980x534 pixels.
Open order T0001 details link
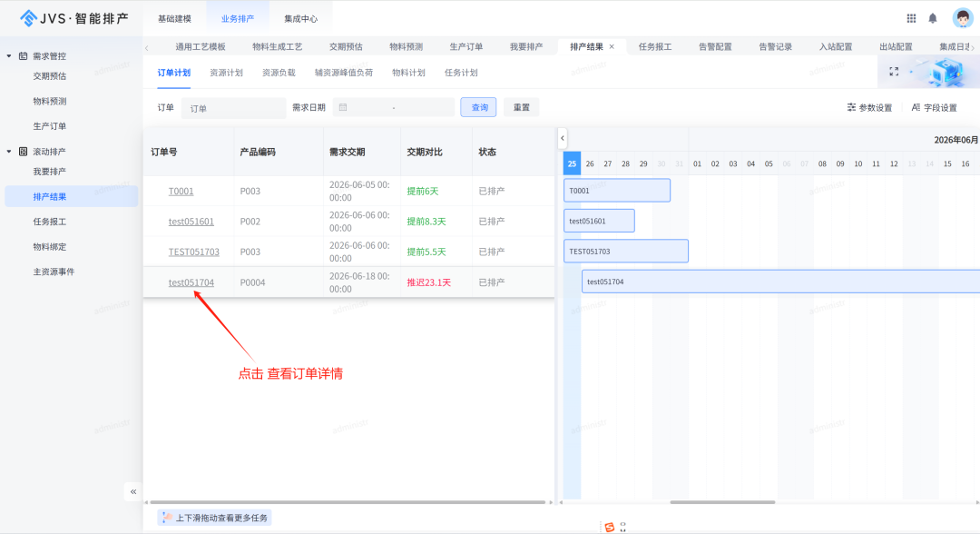(x=181, y=192)
